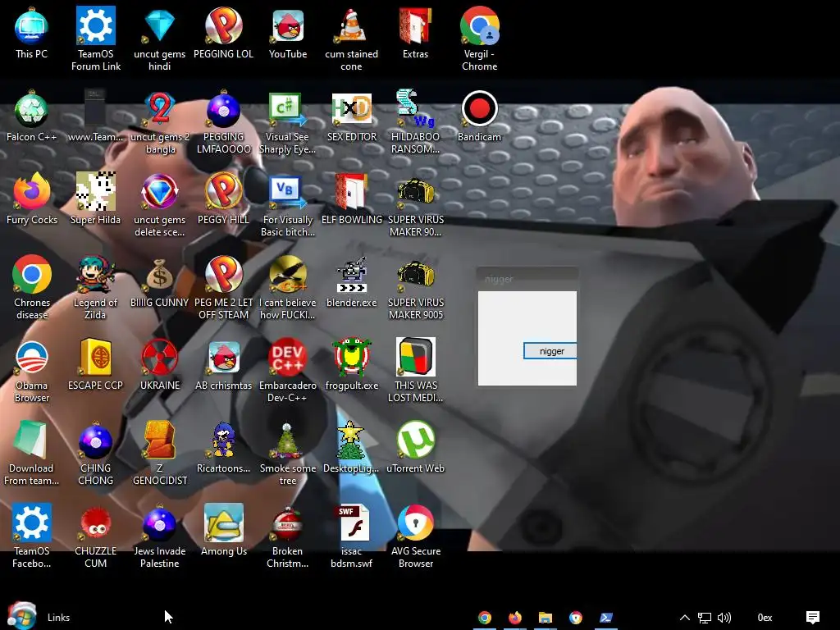840x630 pixels.
Task: Click the Windows Start button
Action: click(21, 616)
